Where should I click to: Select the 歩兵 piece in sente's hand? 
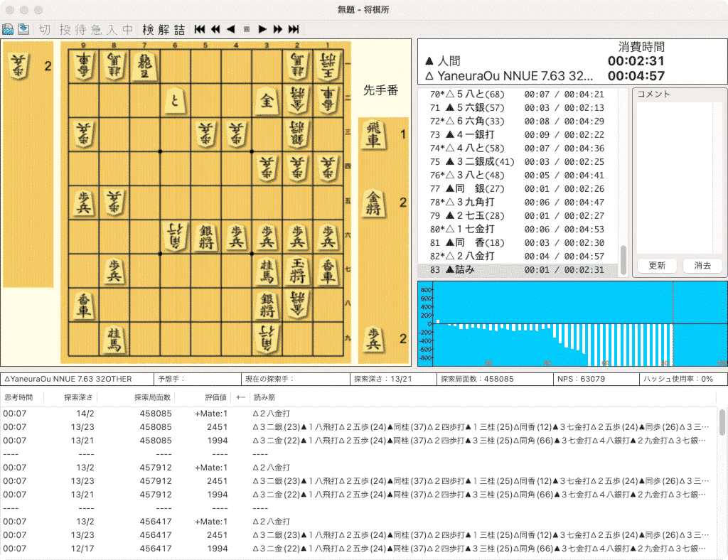pyautogui.click(x=373, y=339)
